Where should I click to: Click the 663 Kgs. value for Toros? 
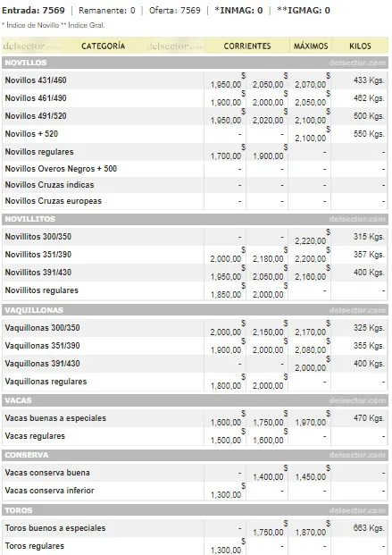(369, 528)
